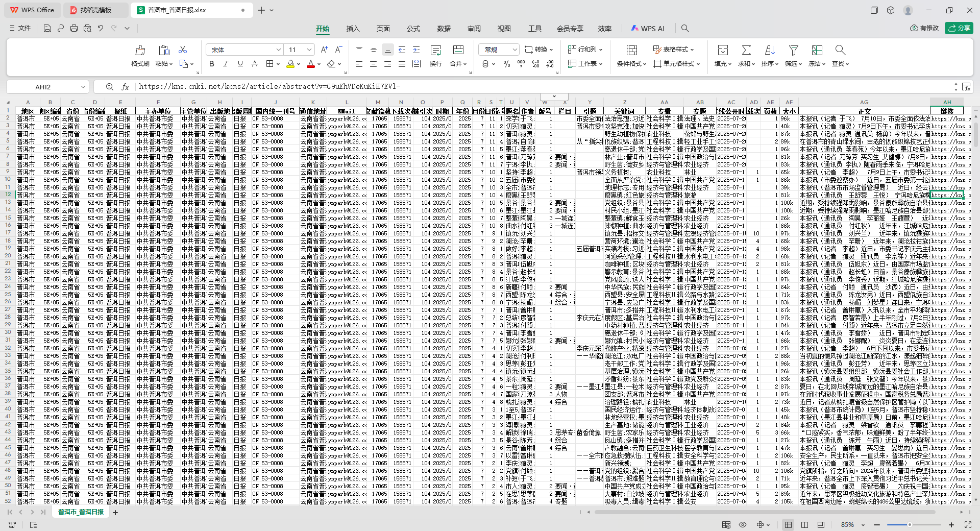
Task: Click the strikethrough icon
Action: [255, 64]
